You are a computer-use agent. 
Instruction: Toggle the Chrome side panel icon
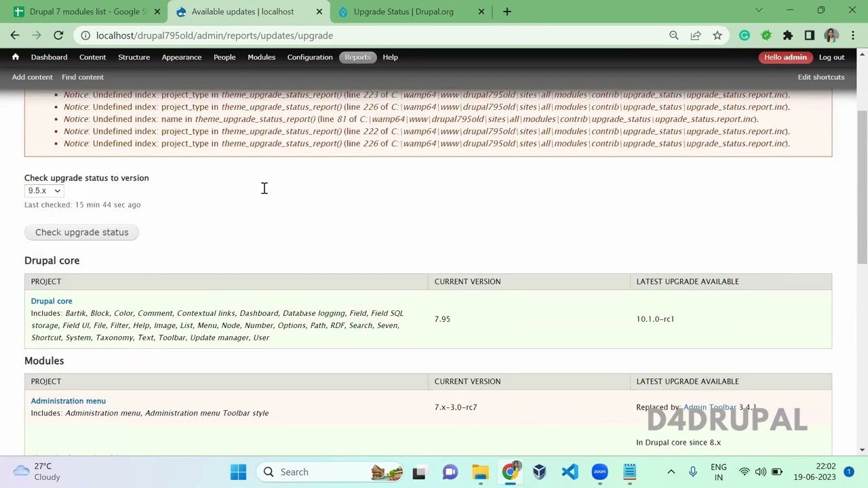810,35
